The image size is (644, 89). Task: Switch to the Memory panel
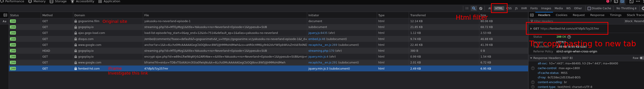pyautogui.click(x=37, y=2)
